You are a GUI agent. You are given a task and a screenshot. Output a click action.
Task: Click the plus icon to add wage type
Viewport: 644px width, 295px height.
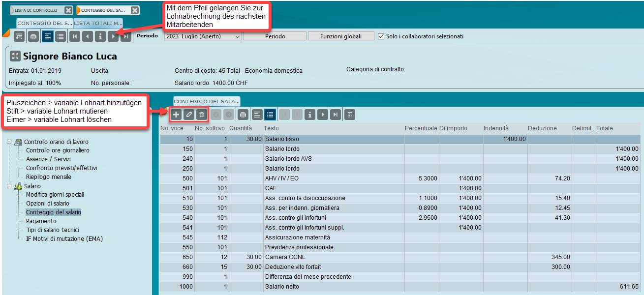176,115
